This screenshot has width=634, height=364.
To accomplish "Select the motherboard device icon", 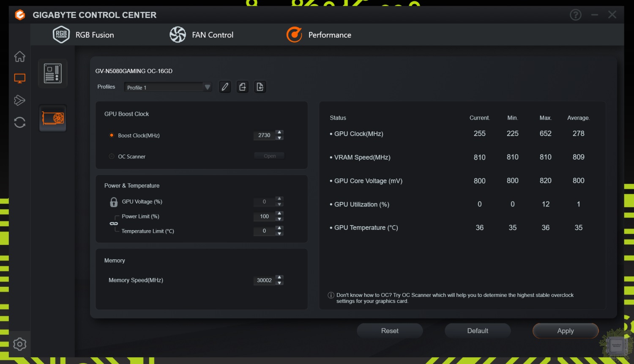I will pyautogui.click(x=53, y=73).
